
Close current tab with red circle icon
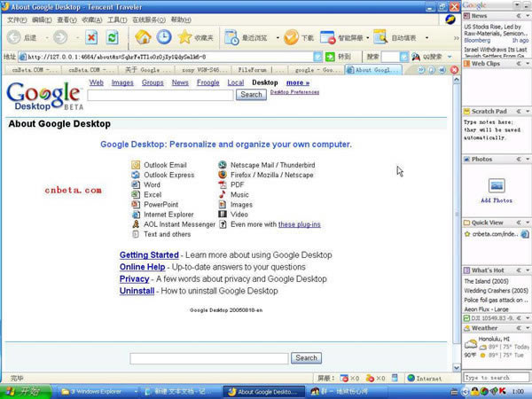click(454, 70)
